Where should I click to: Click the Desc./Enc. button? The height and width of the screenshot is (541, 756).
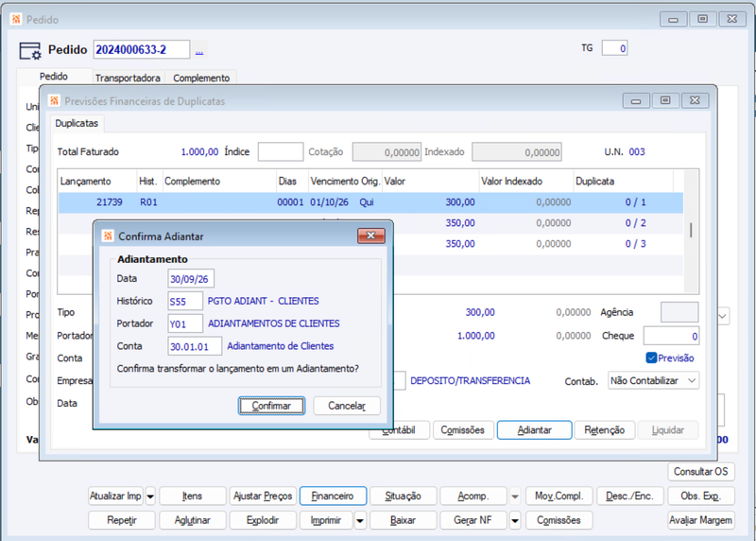tap(630, 497)
